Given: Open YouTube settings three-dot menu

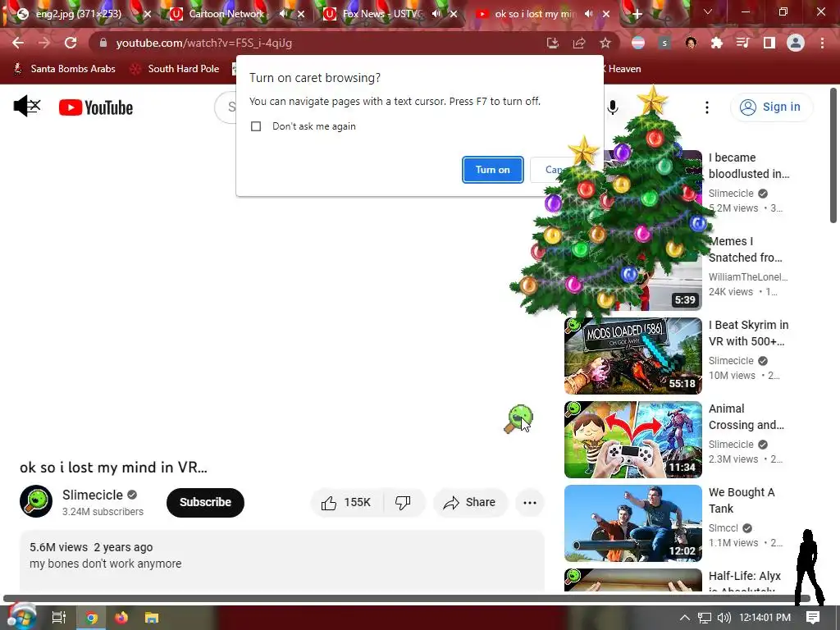Looking at the screenshot, I should point(706,107).
